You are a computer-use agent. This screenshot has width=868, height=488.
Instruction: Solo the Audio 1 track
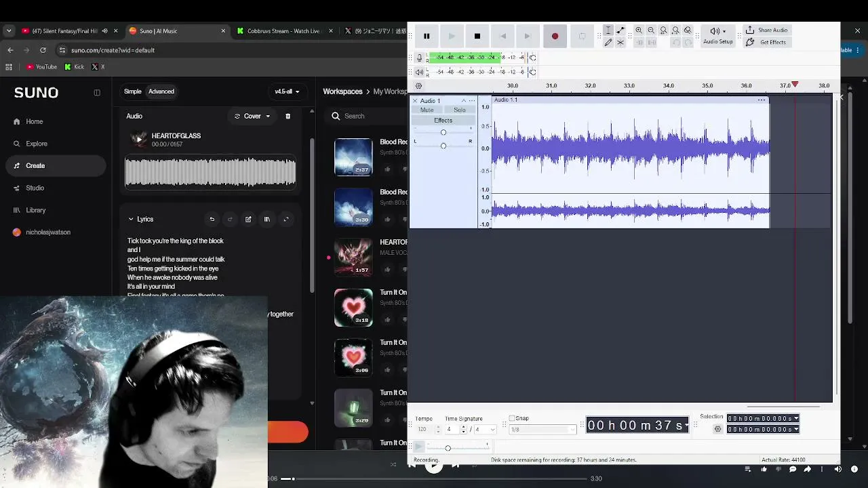coord(460,110)
